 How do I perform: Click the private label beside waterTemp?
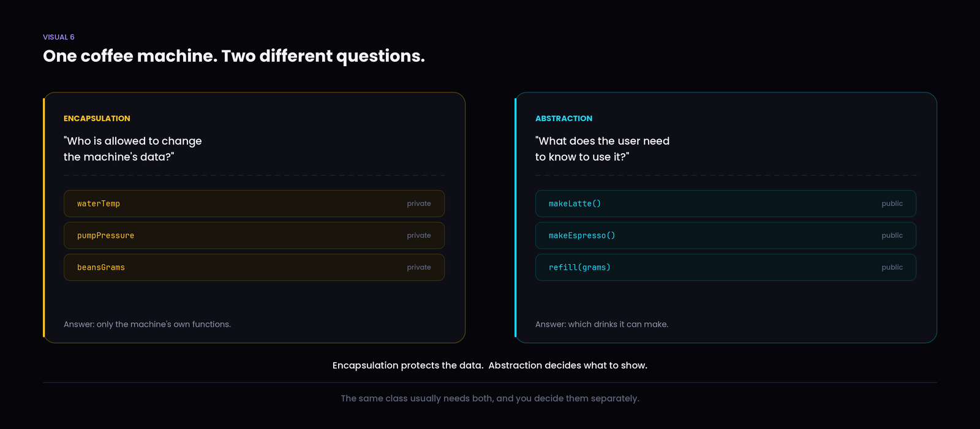point(419,203)
